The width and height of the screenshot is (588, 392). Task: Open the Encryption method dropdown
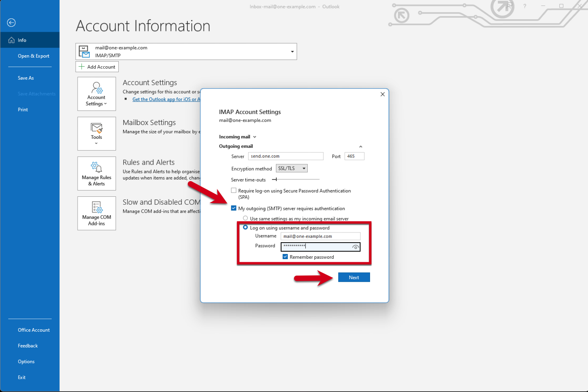point(291,168)
